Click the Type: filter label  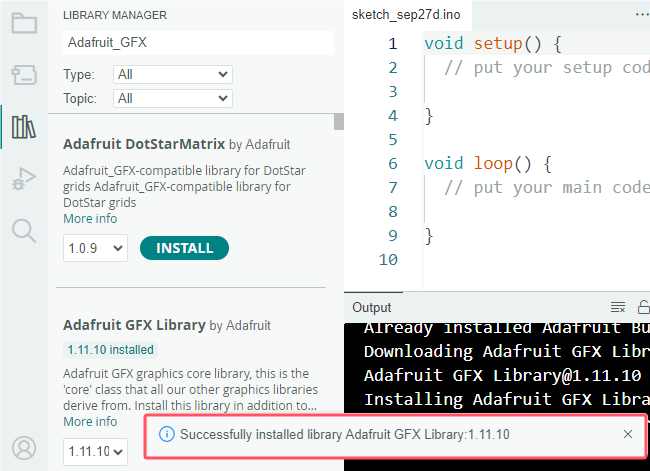79,75
